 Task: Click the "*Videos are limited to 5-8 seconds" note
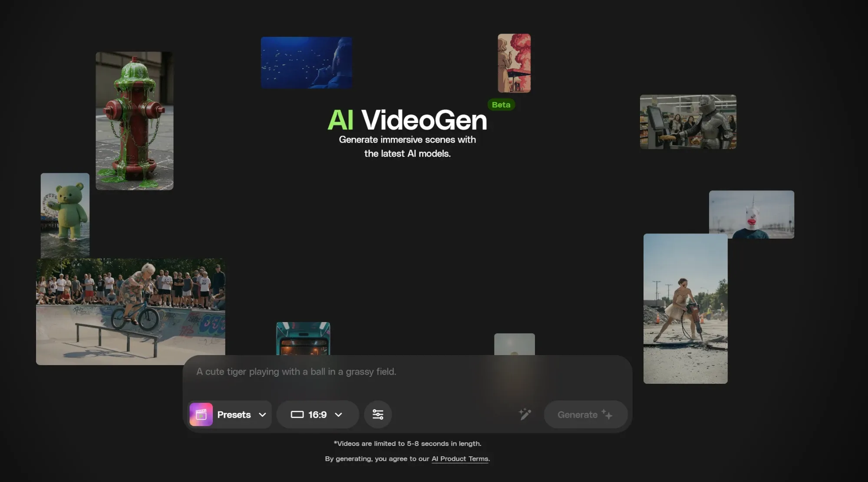(407, 444)
